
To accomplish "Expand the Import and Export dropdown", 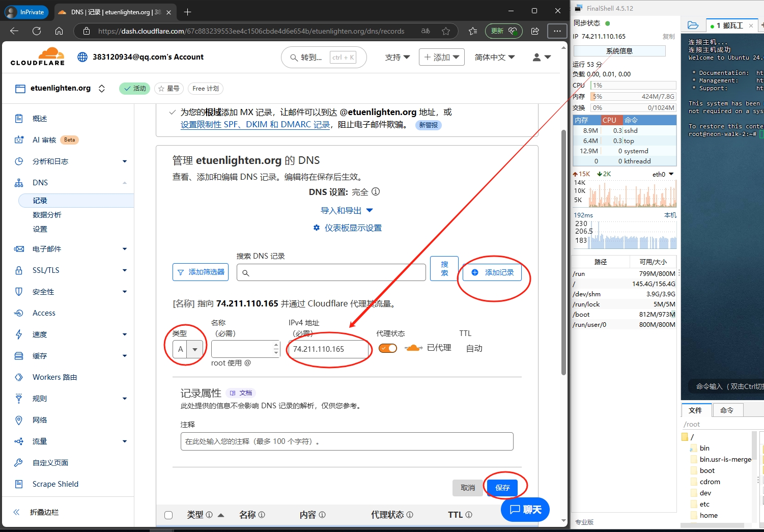I will click(347, 211).
